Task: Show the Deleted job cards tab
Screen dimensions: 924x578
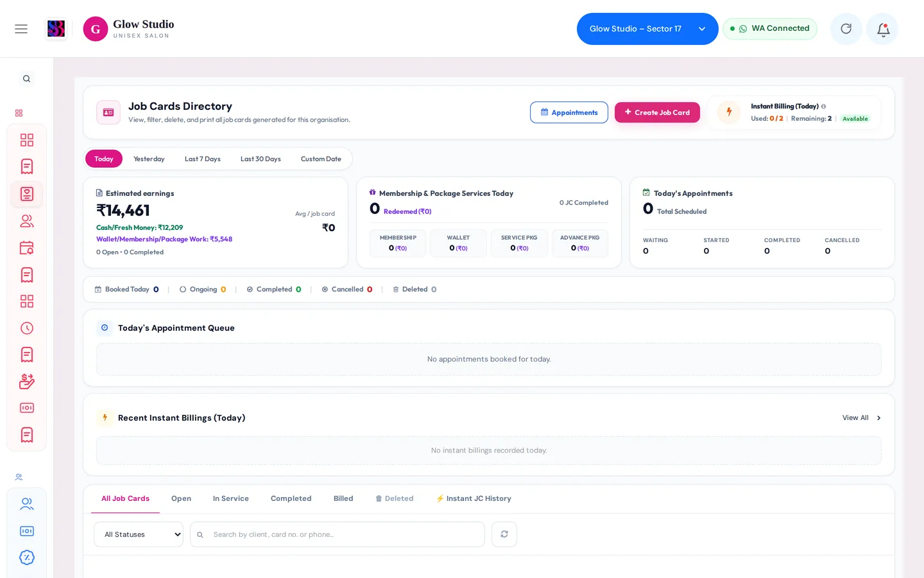Action: [x=394, y=498]
